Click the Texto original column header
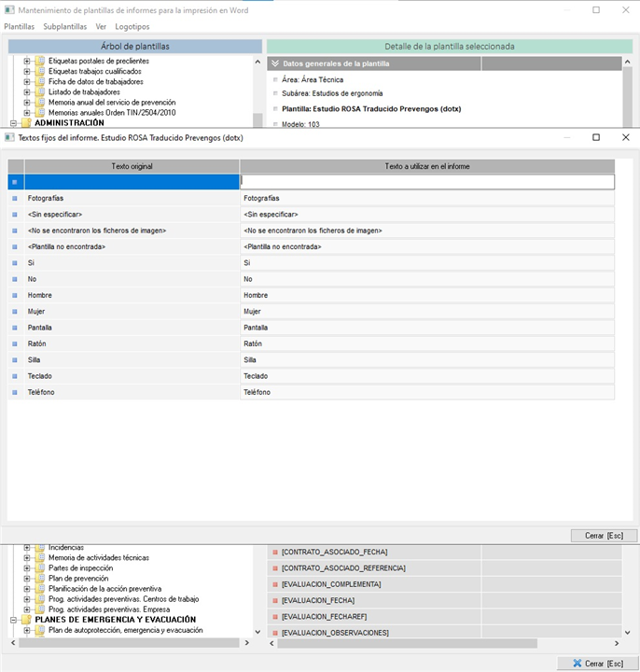The height and width of the screenshot is (672, 640). click(132, 166)
